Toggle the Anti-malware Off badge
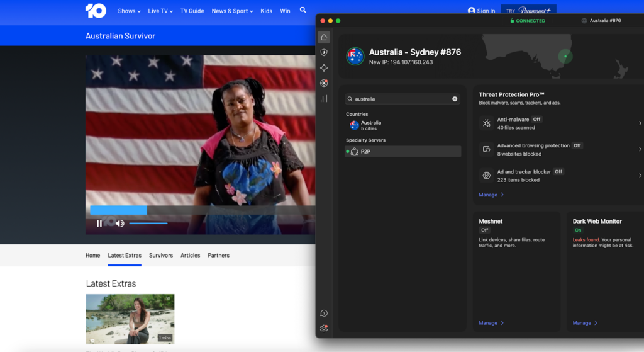 pyautogui.click(x=536, y=119)
